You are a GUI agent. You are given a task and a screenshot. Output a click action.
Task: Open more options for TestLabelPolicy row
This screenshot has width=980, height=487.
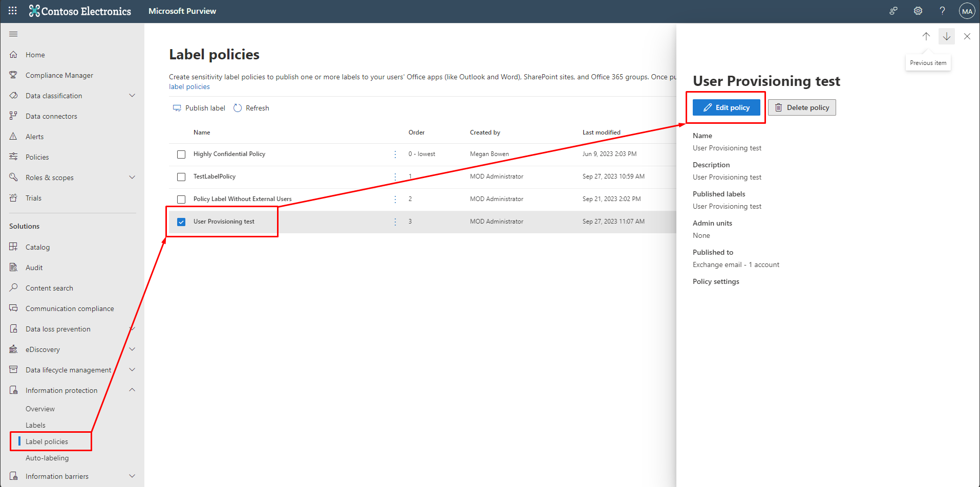point(395,176)
